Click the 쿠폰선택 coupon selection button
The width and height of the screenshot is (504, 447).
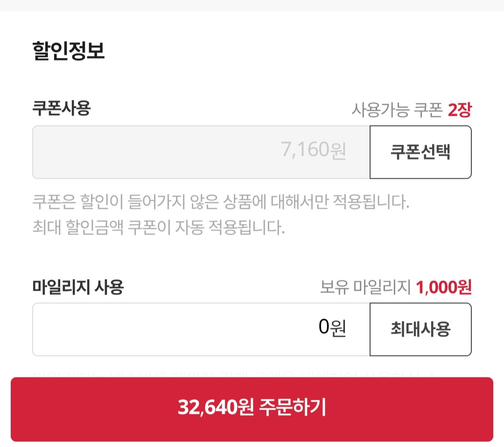[420, 152]
